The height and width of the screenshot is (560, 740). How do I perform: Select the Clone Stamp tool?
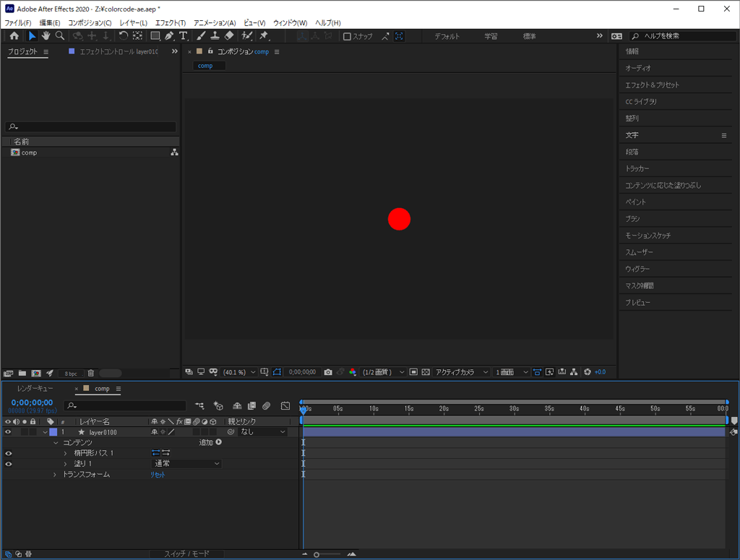pos(215,36)
